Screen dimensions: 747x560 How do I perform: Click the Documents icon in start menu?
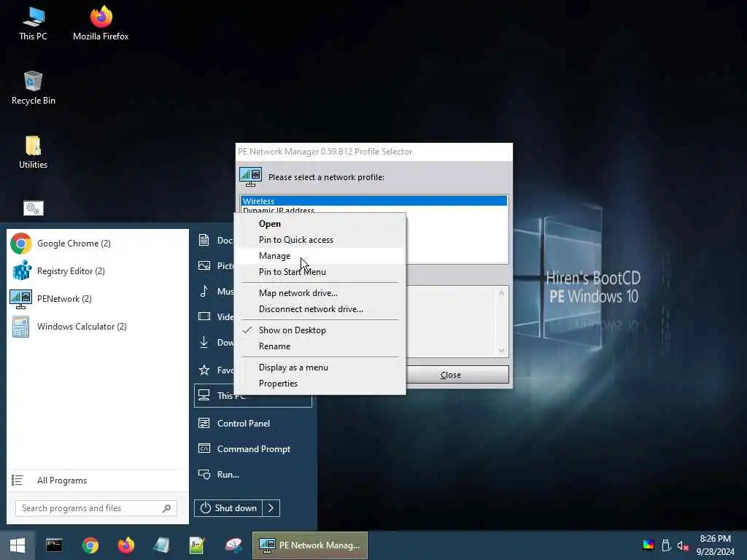[204, 240]
